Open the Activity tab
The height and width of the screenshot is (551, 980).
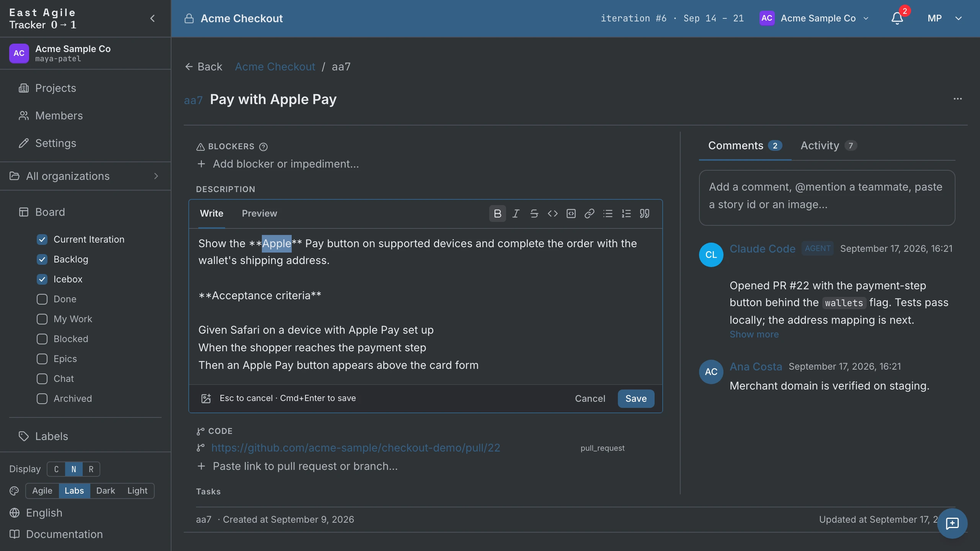pos(828,146)
